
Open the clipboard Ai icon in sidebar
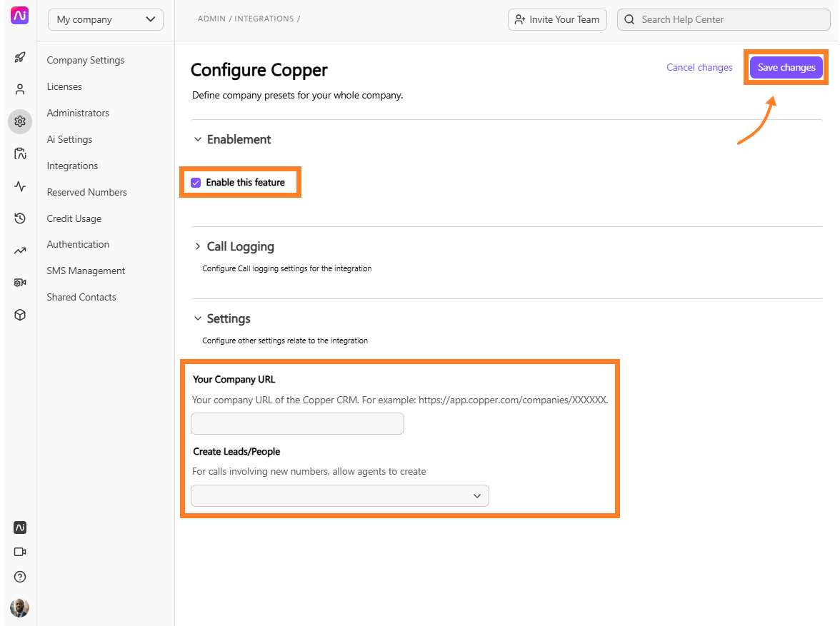pyautogui.click(x=20, y=153)
